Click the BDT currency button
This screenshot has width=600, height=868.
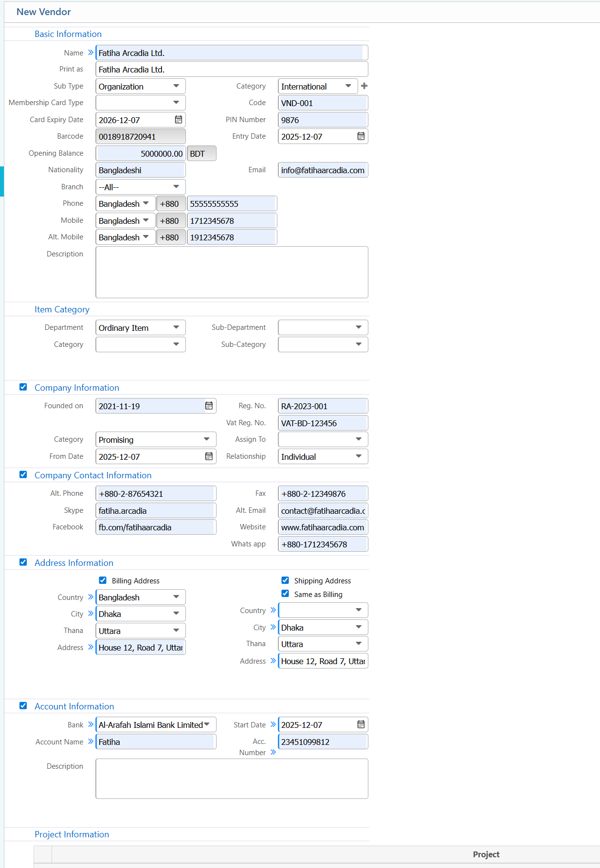click(x=201, y=153)
